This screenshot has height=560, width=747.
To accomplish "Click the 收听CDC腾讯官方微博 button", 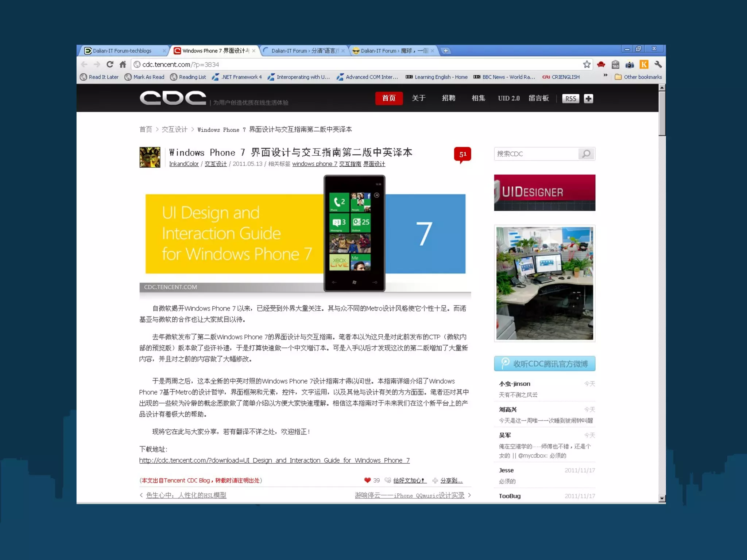I will click(x=544, y=363).
